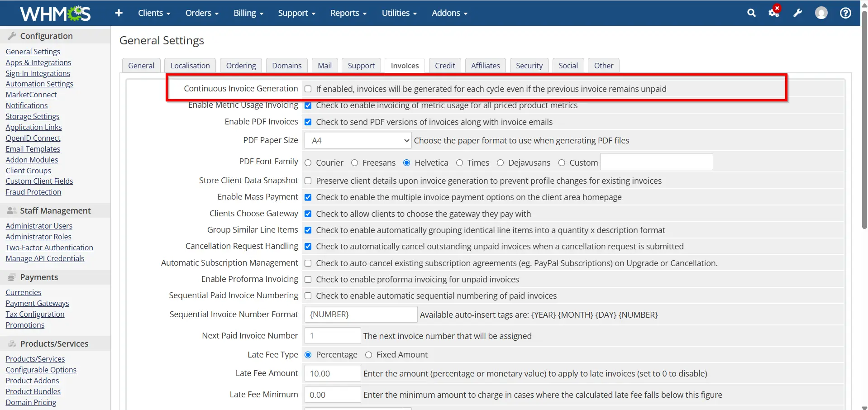The width and height of the screenshot is (868, 410).
Task: Open Payment Gateways link
Action: 37,304
